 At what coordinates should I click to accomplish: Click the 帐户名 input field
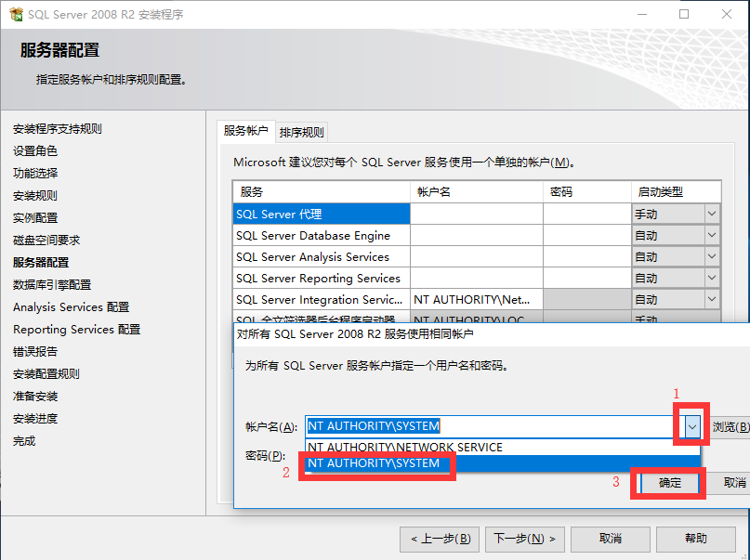point(494,426)
